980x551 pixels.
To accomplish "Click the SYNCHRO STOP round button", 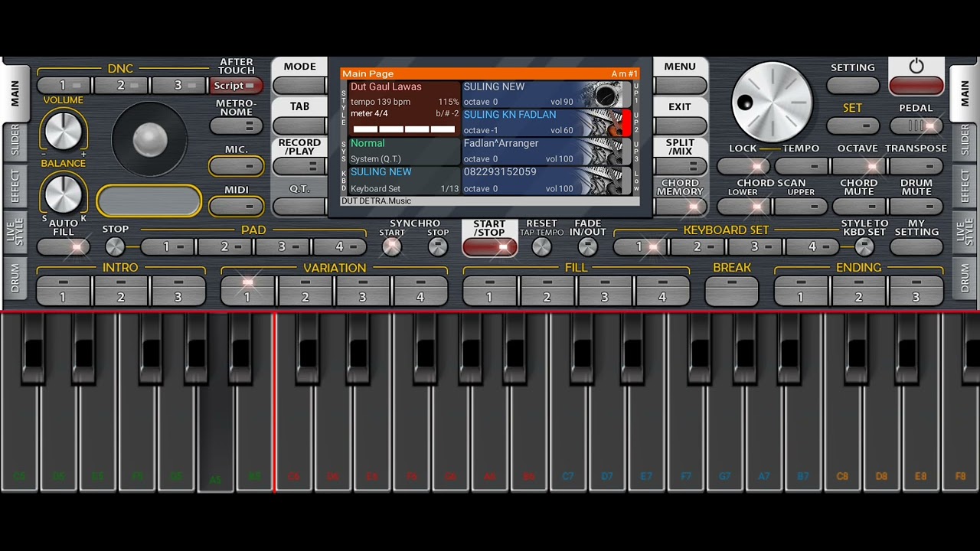I will pos(438,246).
